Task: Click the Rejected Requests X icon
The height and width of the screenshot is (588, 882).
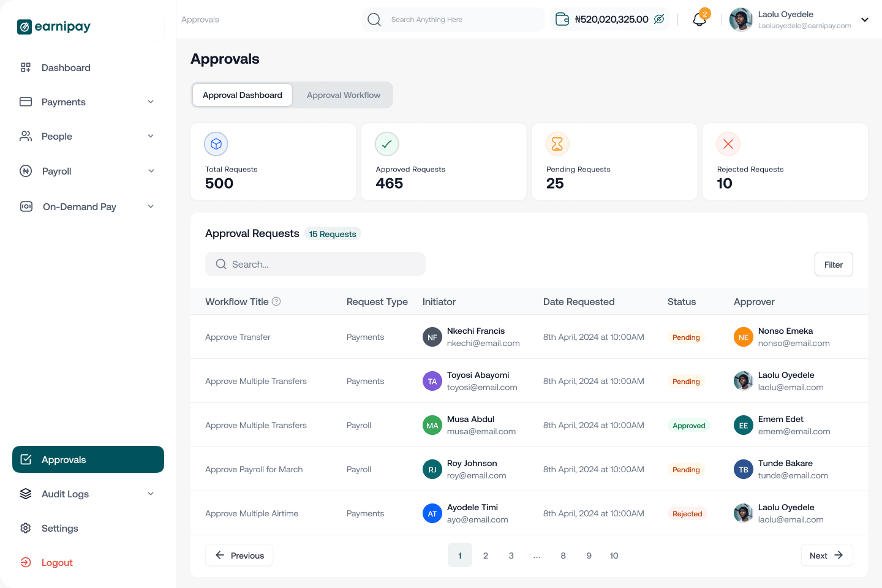Action: tap(728, 144)
